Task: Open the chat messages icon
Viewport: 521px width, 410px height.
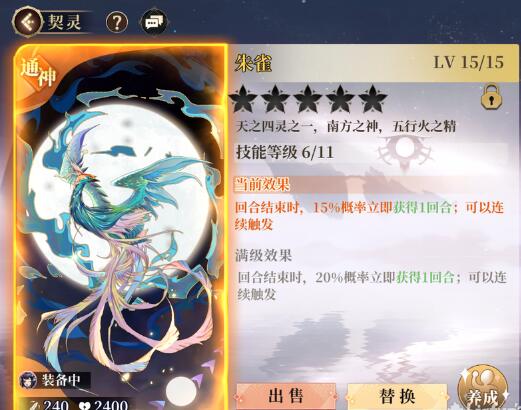Action: (154, 22)
